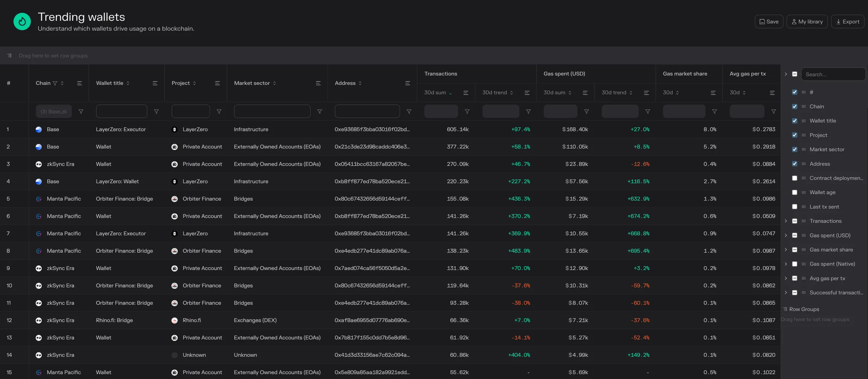The width and height of the screenshot is (868, 379).
Task: Expand the Gas market share group in sidebar
Action: (x=786, y=250)
